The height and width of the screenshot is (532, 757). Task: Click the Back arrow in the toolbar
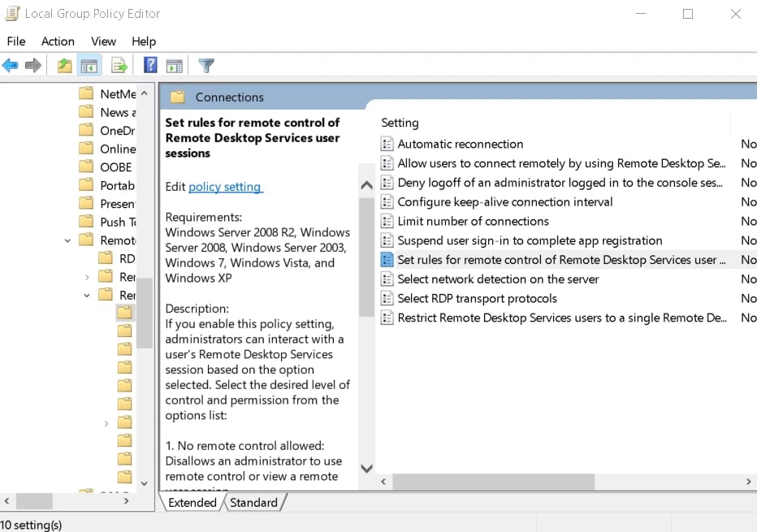(x=11, y=66)
